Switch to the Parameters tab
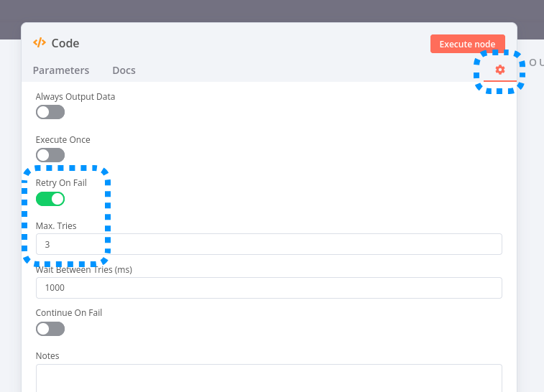 [x=61, y=70]
